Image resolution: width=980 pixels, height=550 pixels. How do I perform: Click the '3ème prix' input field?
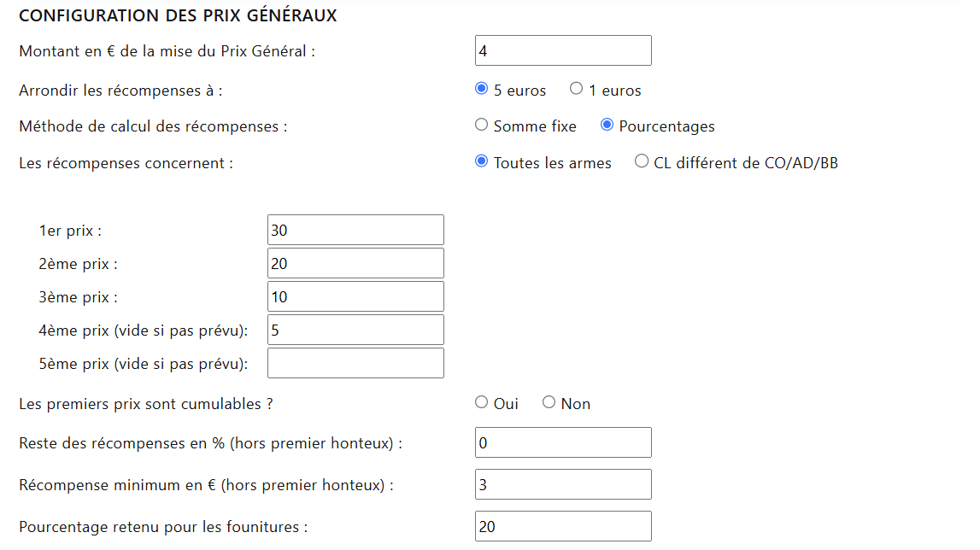(x=355, y=295)
